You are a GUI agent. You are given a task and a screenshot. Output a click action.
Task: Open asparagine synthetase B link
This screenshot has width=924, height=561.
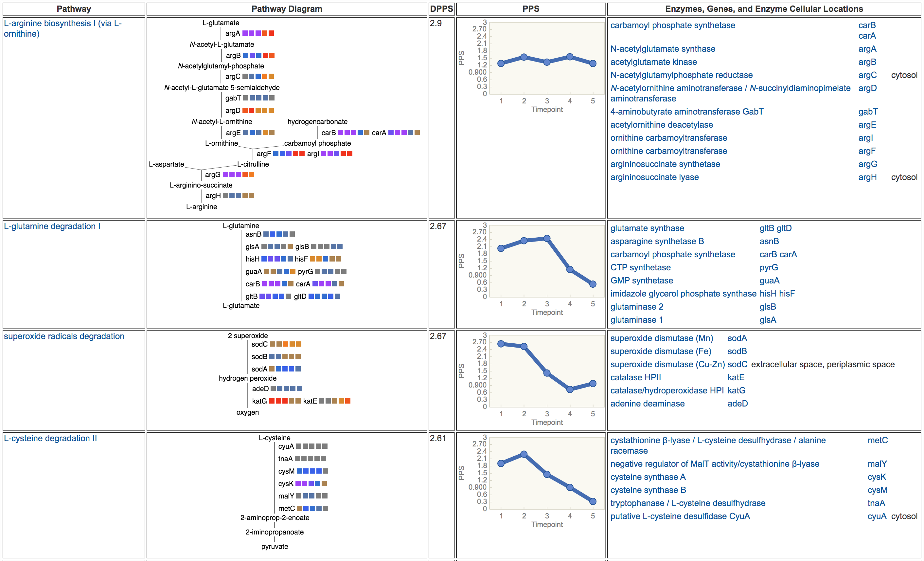click(x=657, y=241)
